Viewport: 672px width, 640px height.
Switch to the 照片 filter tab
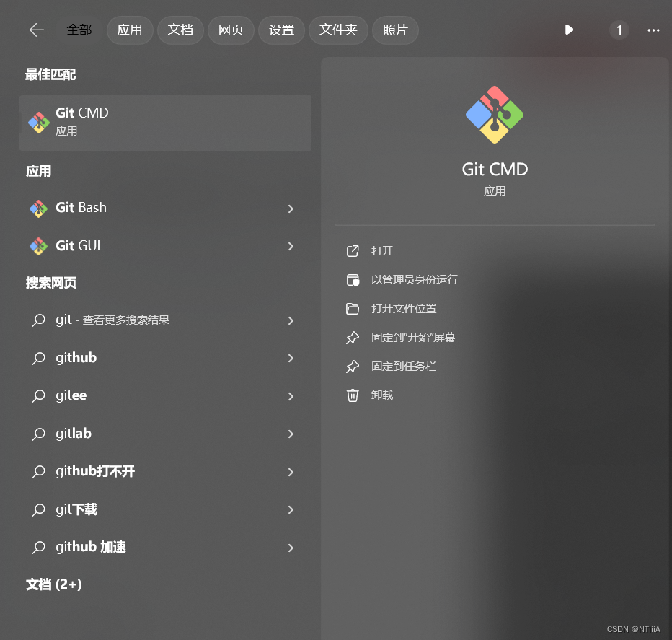click(395, 30)
